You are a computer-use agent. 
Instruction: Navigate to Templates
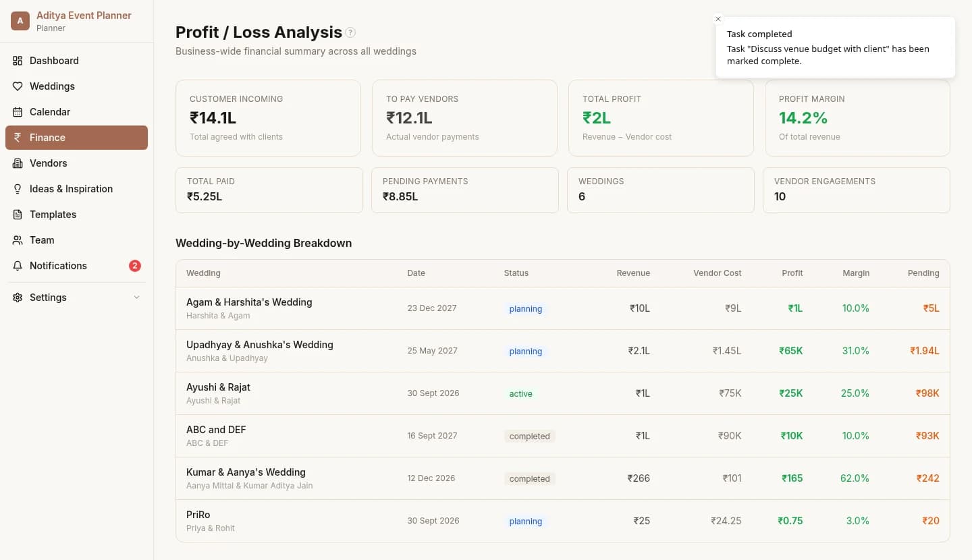click(76, 215)
